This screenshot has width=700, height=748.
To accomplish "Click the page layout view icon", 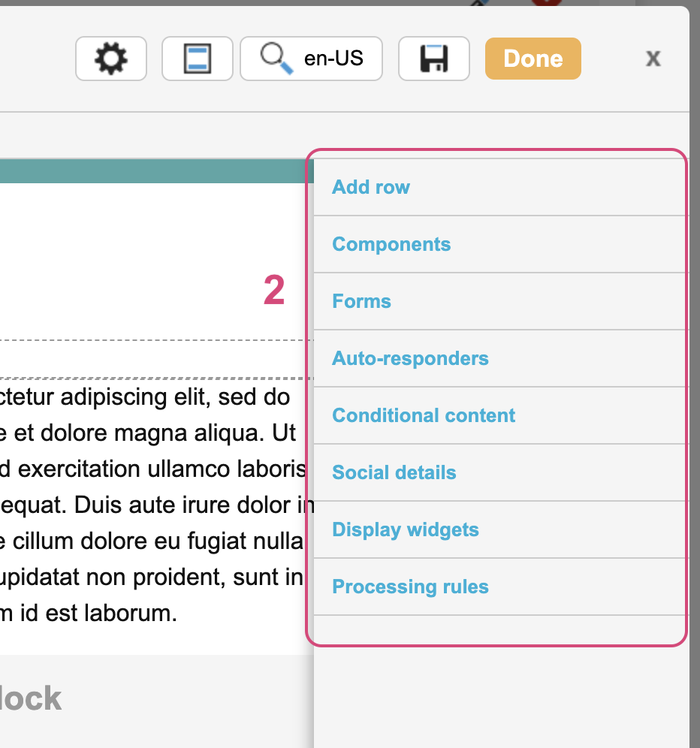I will (x=197, y=59).
